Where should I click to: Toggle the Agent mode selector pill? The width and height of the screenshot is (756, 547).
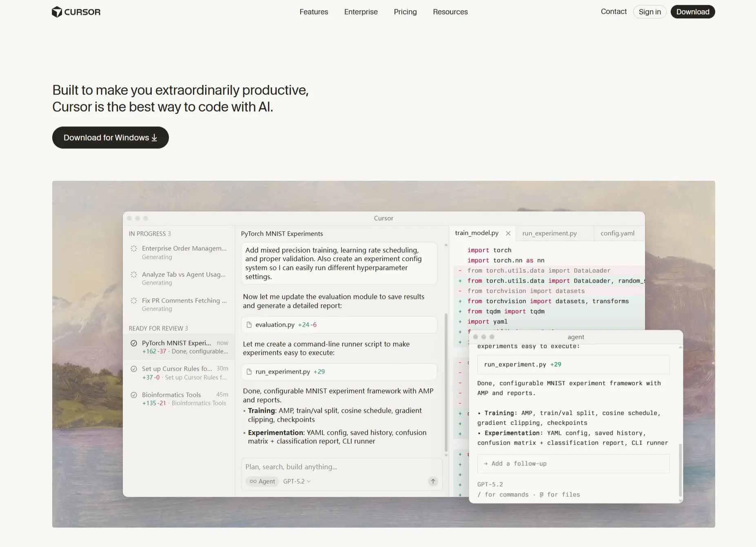pyautogui.click(x=262, y=481)
